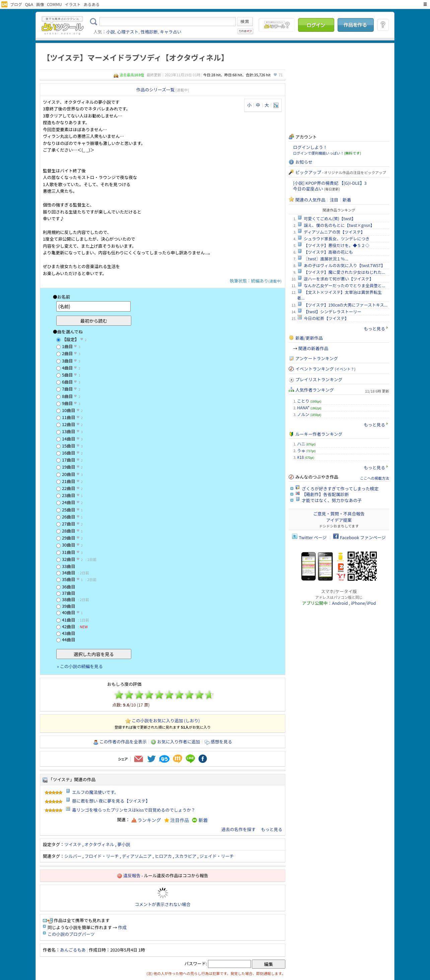This screenshot has height=980, width=430.
Task: Share on Twitter bird icon
Action: pos(151,758)
